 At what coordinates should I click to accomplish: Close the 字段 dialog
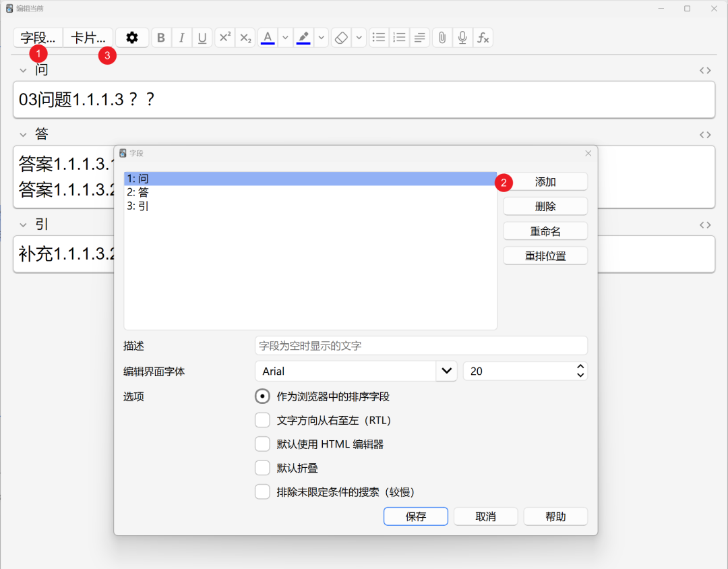(x=588, y=153)
